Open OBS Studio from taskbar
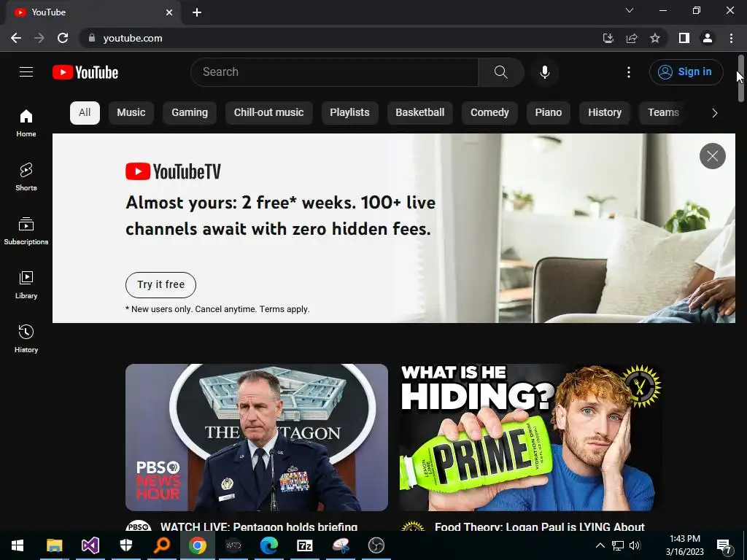Viewport: 747px width, 560px height. (x=376, y=545)
